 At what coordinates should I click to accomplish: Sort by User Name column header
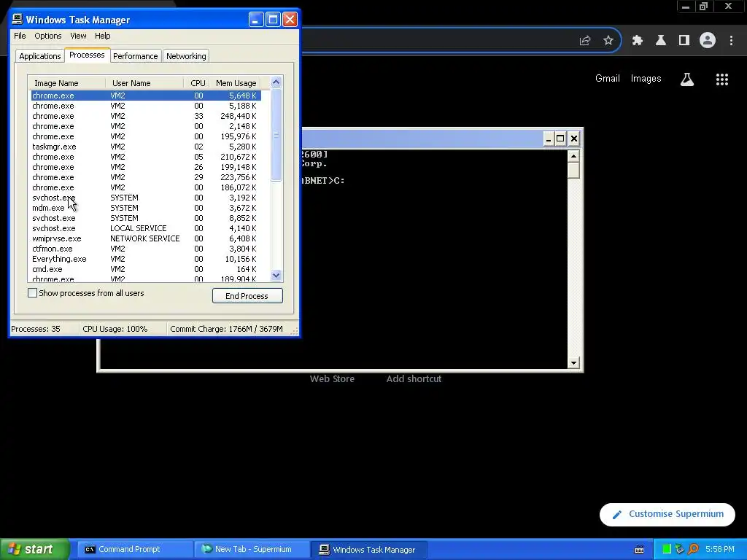(144, 83)
